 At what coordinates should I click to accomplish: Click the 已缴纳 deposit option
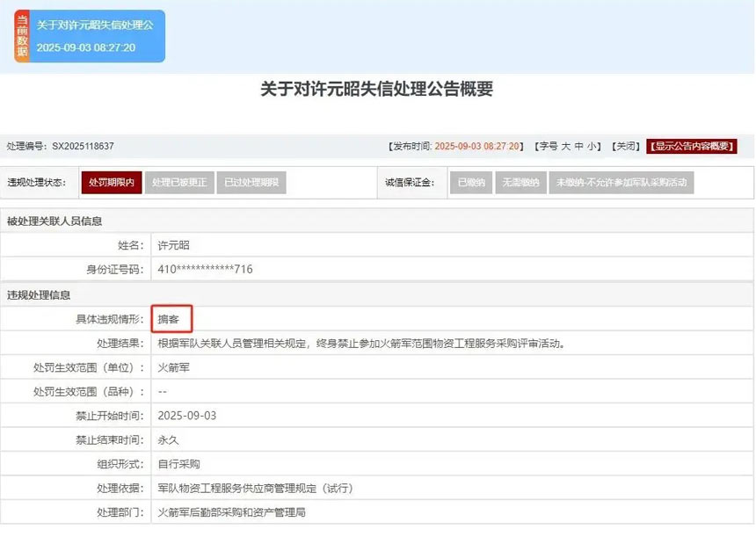click(471, 182)
